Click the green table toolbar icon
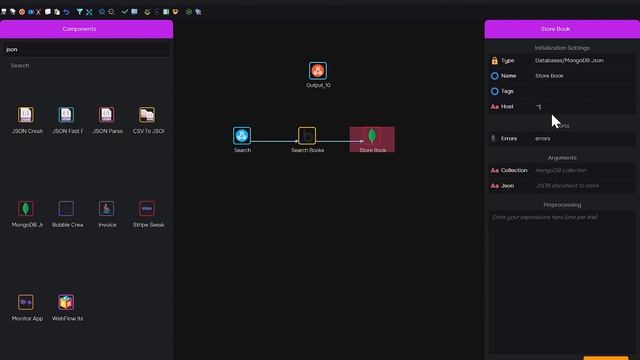 tap(166, 12)
